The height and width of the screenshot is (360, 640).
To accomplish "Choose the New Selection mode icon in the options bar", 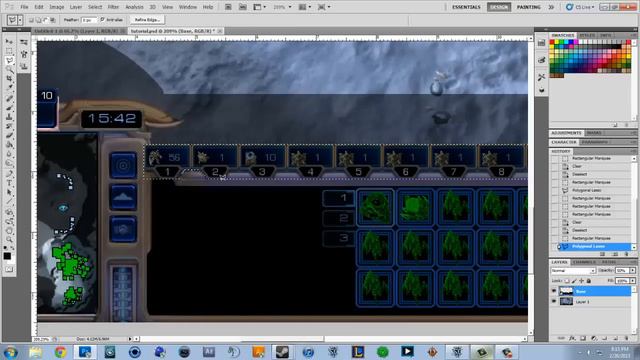I will point(31,20).
